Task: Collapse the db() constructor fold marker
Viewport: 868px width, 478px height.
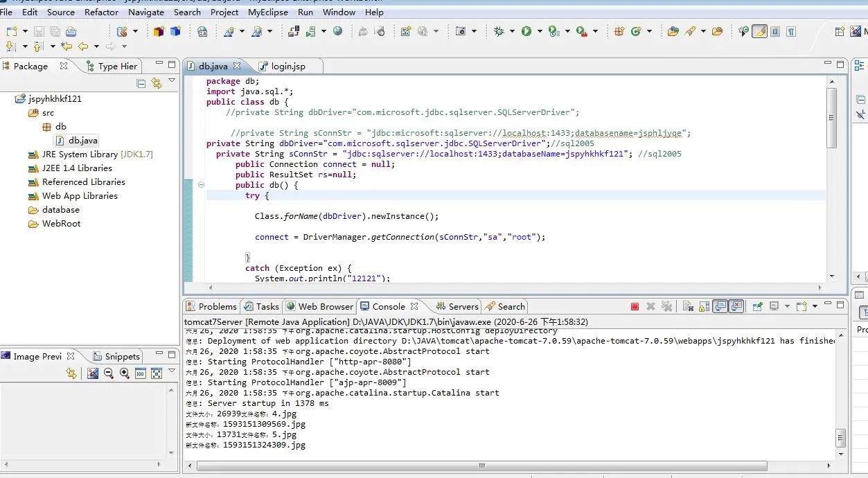Action: 201,185
